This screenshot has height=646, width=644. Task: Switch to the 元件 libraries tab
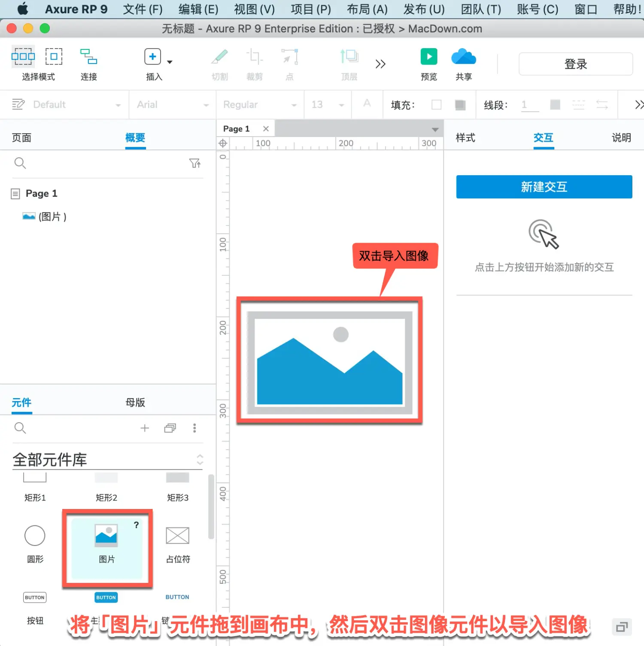point(21,403)
